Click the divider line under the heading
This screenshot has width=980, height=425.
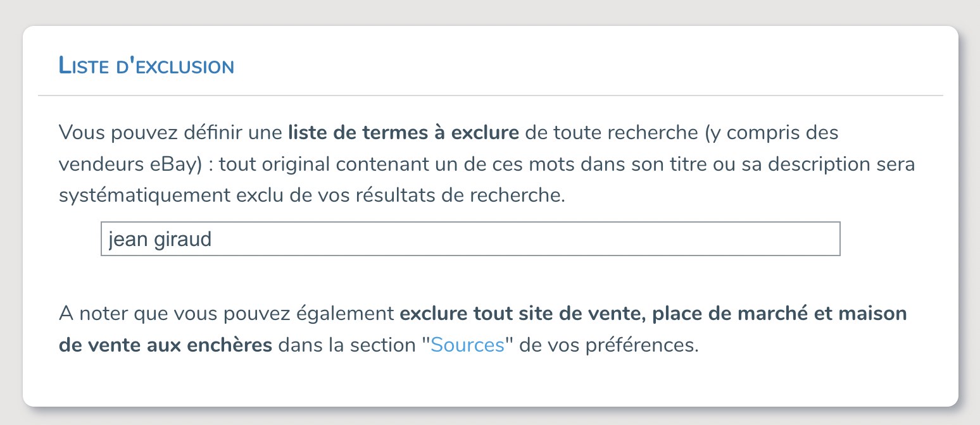coord(490,95)
